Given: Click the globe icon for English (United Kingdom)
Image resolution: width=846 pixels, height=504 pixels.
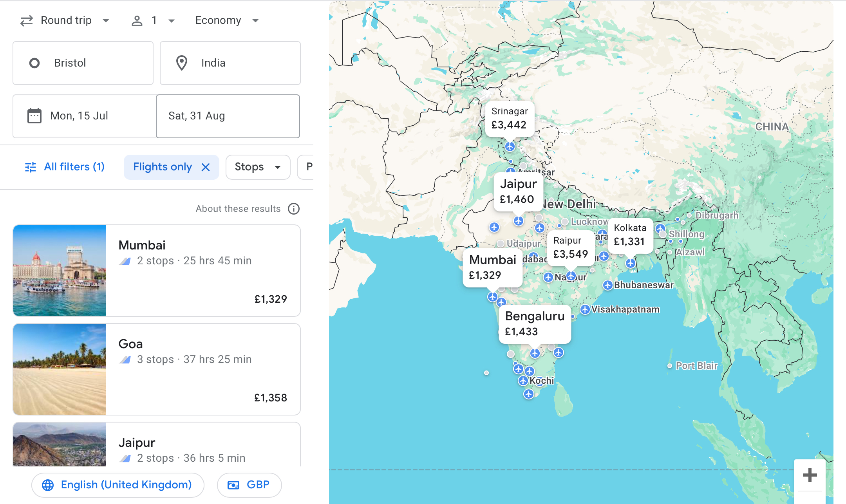Looking at the screenshot, I should point(48,485).
